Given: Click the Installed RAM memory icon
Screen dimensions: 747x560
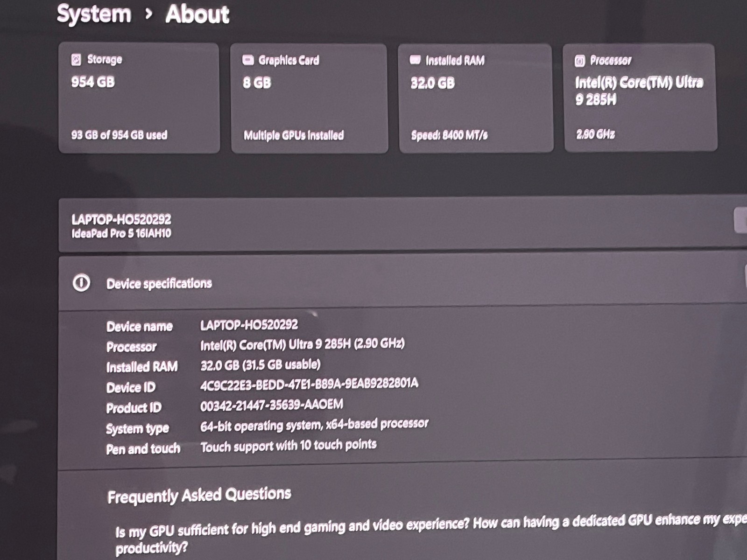Looking at the screenshot, I should 415,60.
